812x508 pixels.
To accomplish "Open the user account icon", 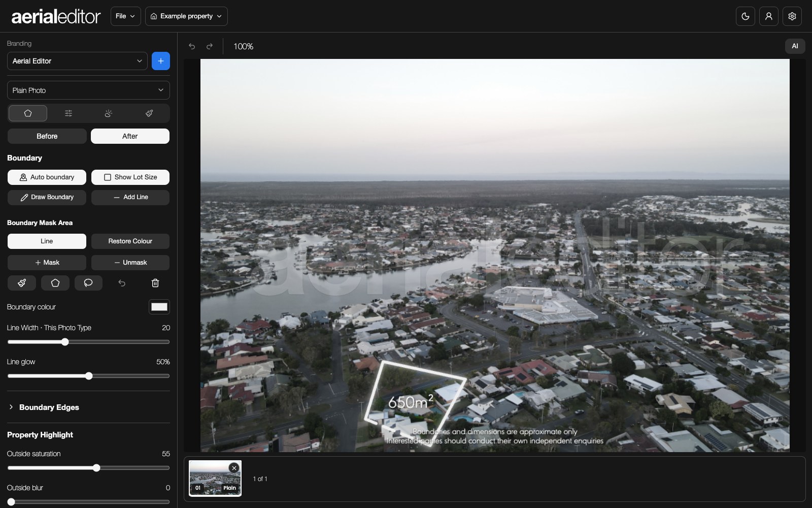I will 769,16.
